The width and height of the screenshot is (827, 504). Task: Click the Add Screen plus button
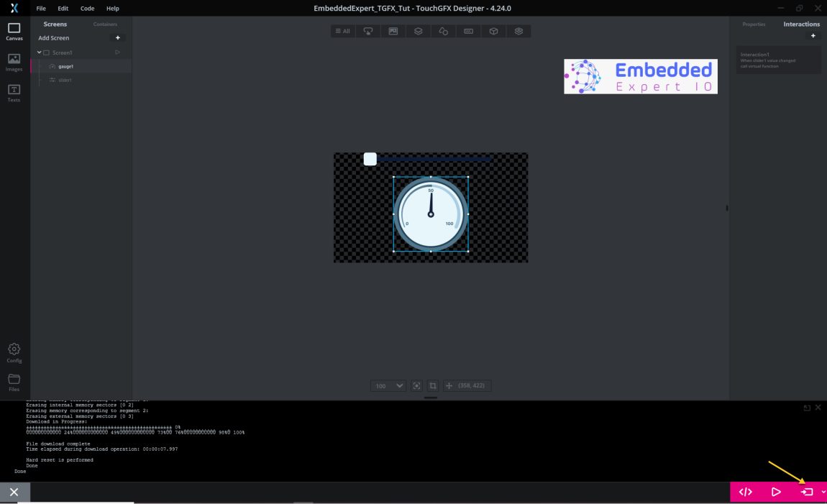[x=117, y=37]
